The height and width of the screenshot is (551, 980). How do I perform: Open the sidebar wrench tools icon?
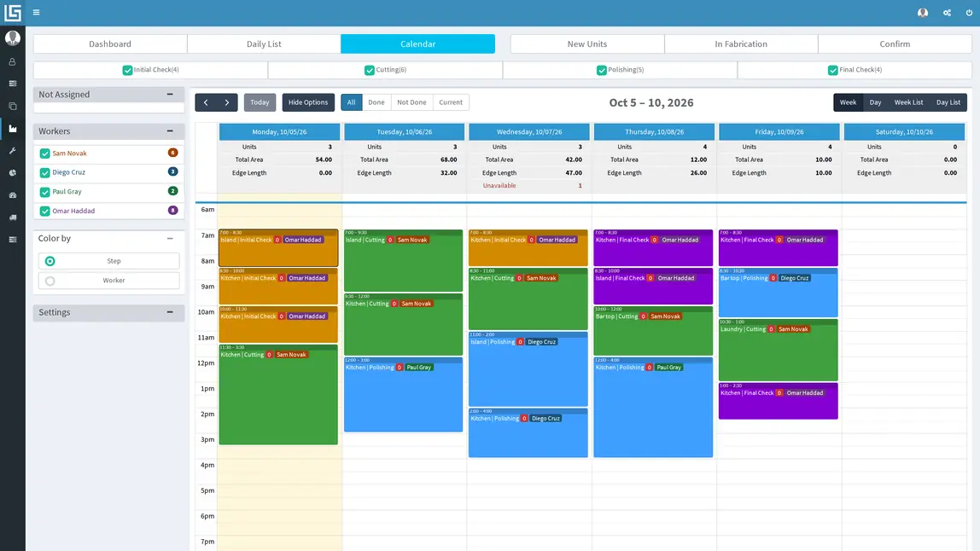coord(13,151)
